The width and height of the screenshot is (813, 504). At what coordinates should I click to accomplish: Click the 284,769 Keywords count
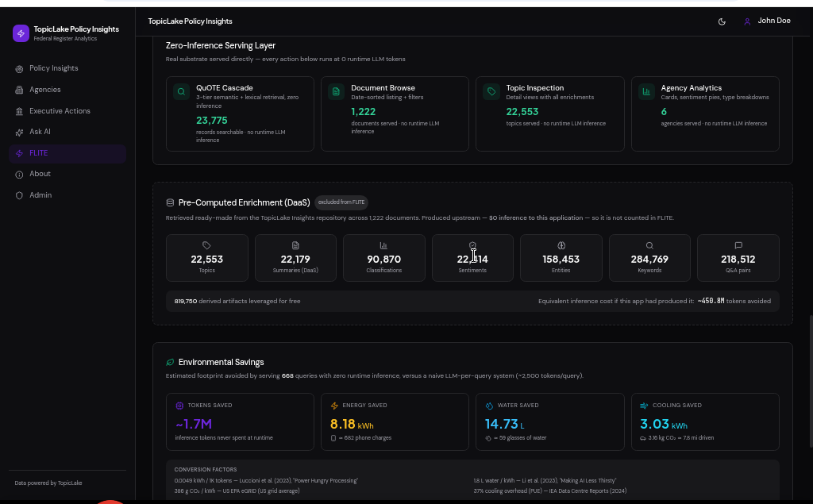(x=649, y=260)
